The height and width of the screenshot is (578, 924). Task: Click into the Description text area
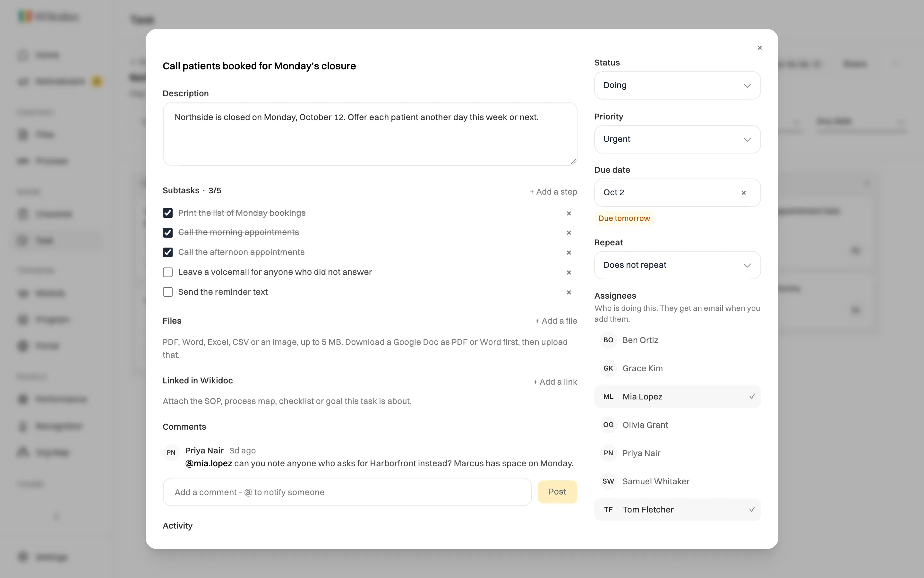tap(370, 134)
